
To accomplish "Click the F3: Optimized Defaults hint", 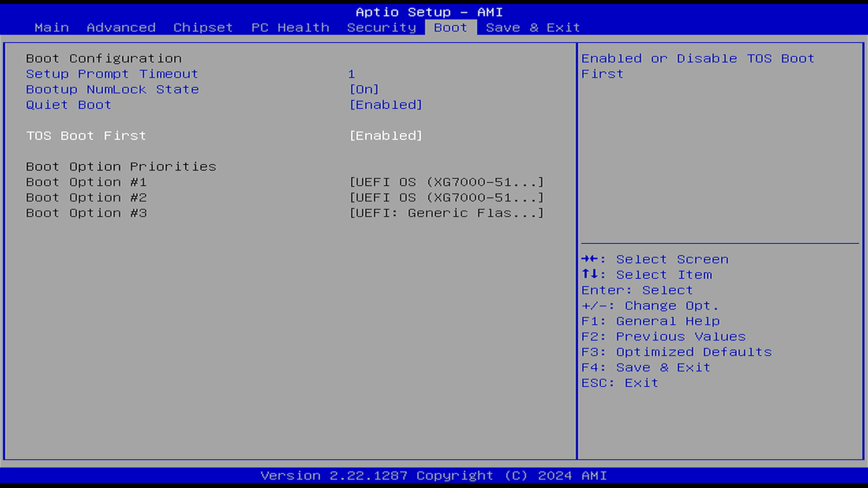I will [676, 352].
